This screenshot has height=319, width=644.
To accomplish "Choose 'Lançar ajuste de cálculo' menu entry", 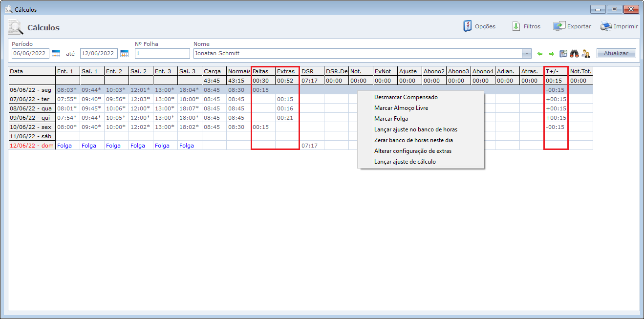I will [x=405, y=162].
